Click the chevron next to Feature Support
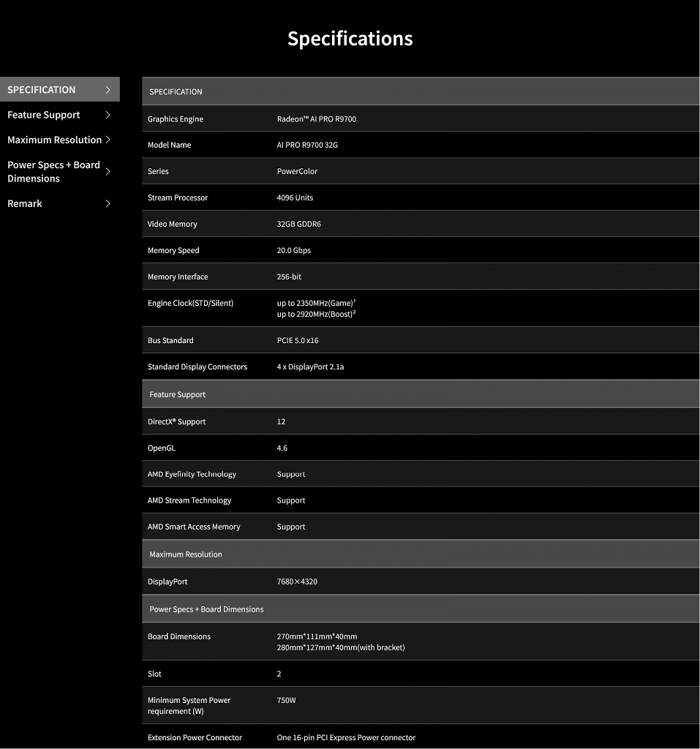The height and width of the screenshot is (749, 700). pos(108,115)
